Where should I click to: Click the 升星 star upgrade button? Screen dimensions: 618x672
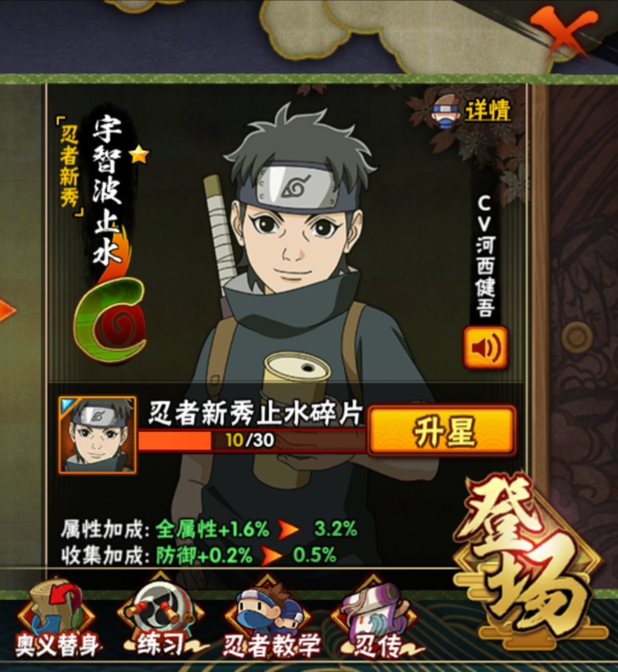(443, 430)
